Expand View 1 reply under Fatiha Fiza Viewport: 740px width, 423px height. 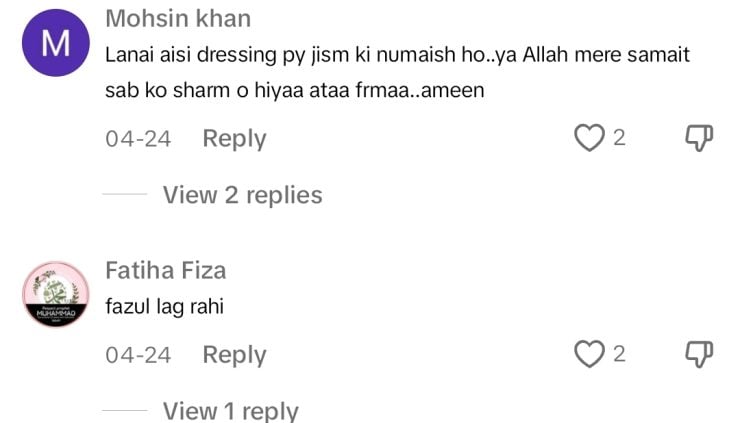point(231,411)
